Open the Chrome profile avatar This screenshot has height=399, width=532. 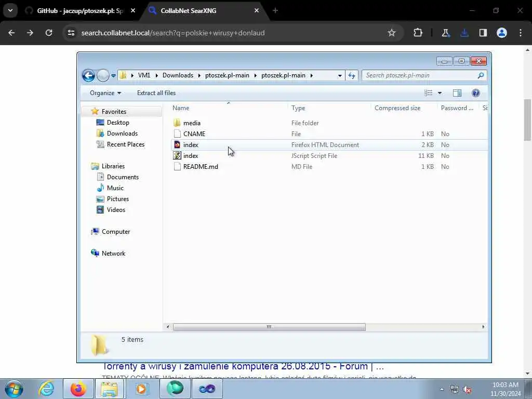coord(502,33)
